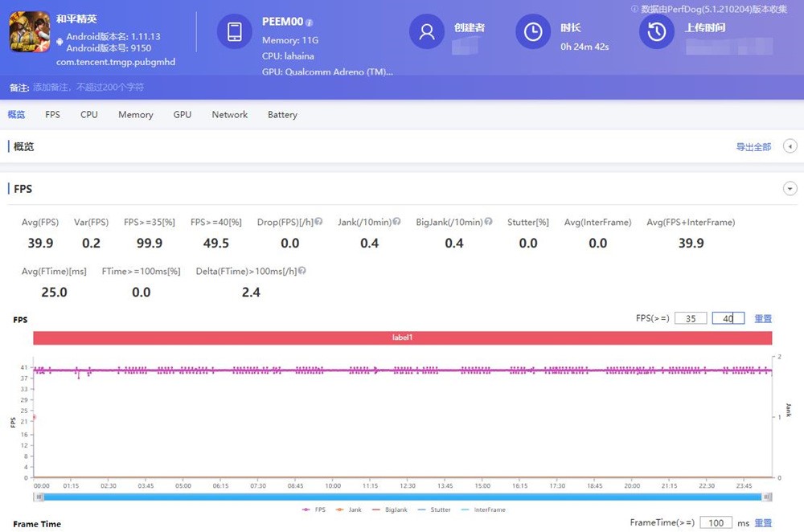Click the blue timeline range slider
Image resolution: width=804 pixels, height=532 pixels.
(402, 497)
